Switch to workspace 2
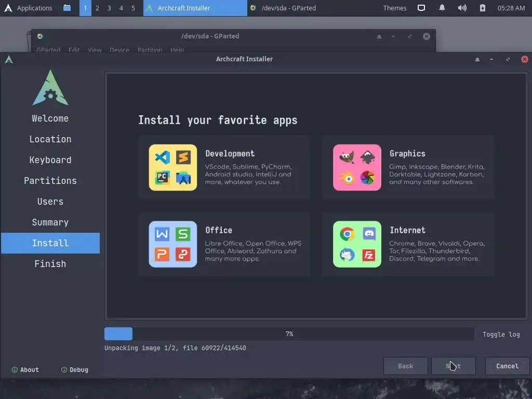Screen dimensions: 532x399 (x=97, y=8)
